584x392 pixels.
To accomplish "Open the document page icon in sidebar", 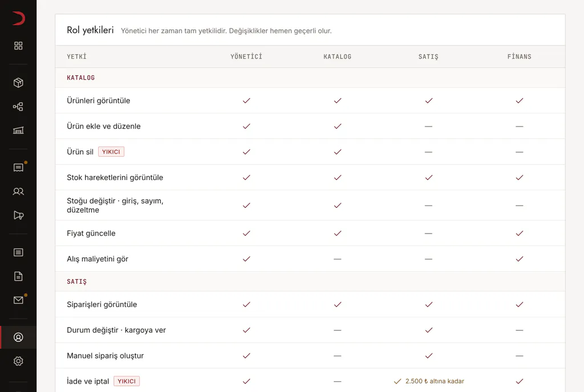I will click(x=18, y=276).
